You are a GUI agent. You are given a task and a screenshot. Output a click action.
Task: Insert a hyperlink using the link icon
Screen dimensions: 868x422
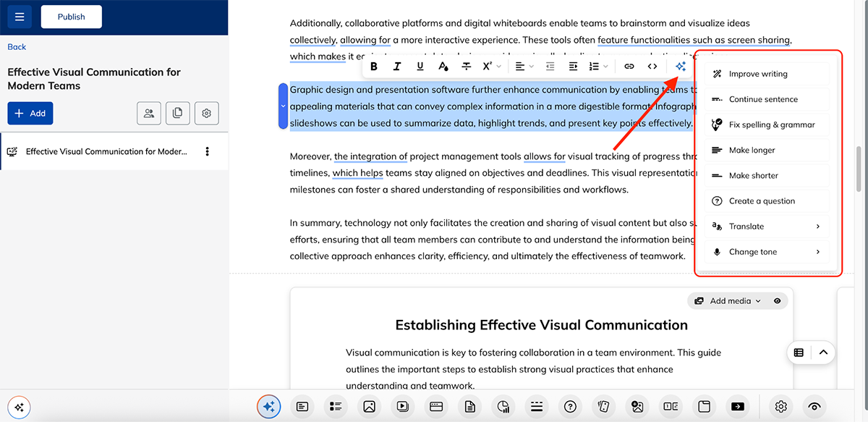(629, 67)
